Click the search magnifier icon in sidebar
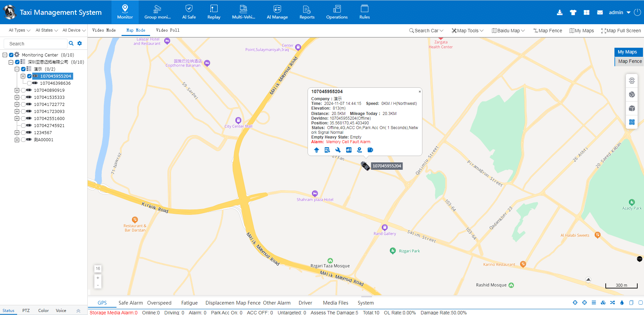This screenshot has width=644, height=315. click(x=71, y=43)
